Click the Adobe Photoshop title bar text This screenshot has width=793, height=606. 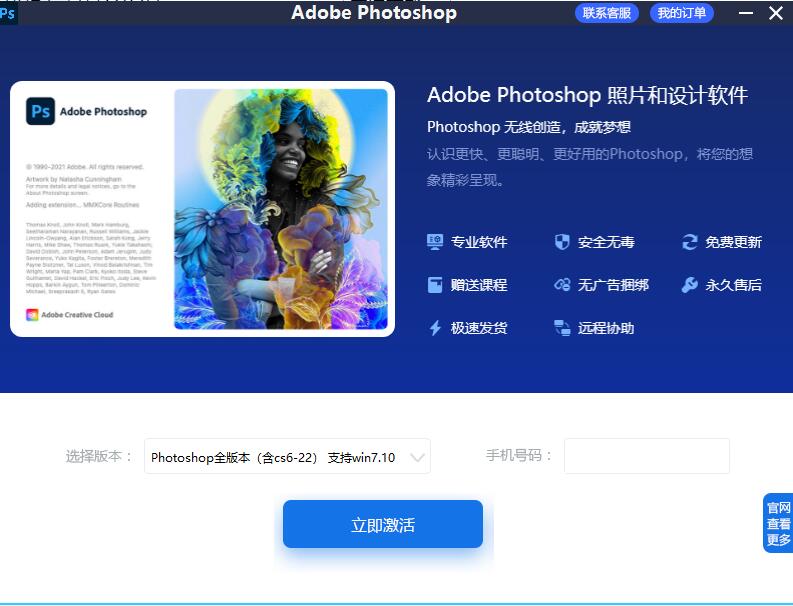[374, 13]
